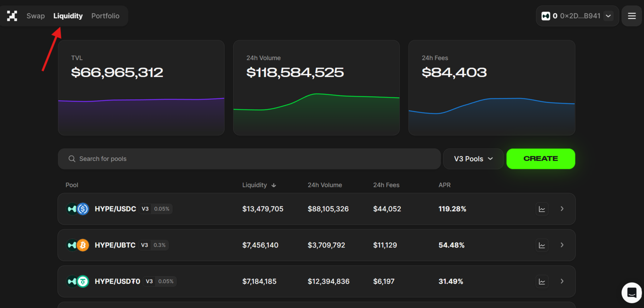The image size is (644, 308).
Task: Click the $118,584,525 volume figure
Action: point(295,73)
